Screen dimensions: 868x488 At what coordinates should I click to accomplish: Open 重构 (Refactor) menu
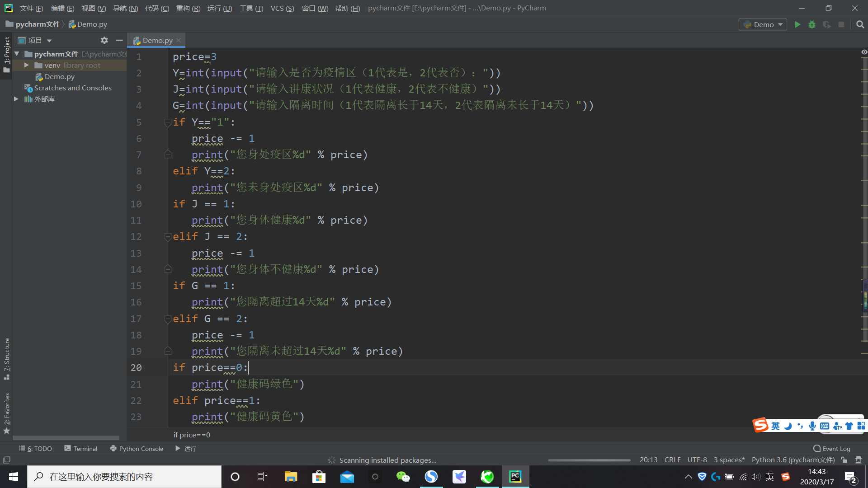(x=188, y=8)
